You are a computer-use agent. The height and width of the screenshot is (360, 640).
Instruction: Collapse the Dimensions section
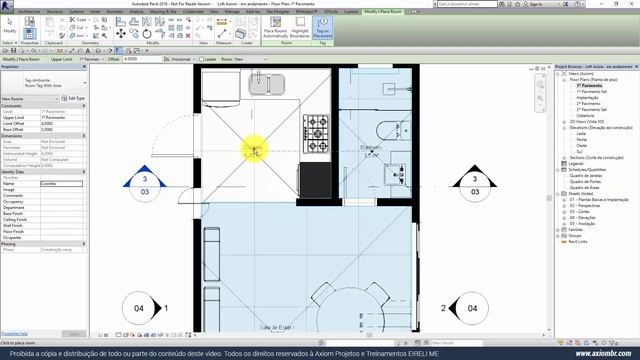[x=84, y=136]
